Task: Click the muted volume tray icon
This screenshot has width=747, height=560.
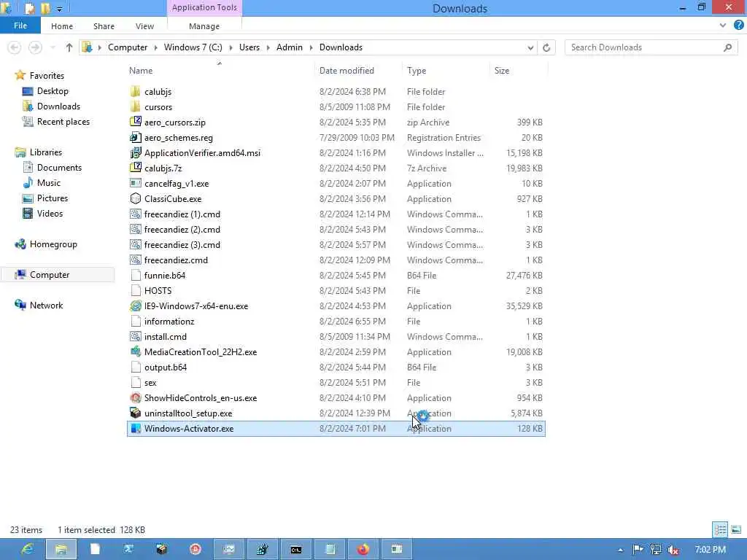Action: 673,550
